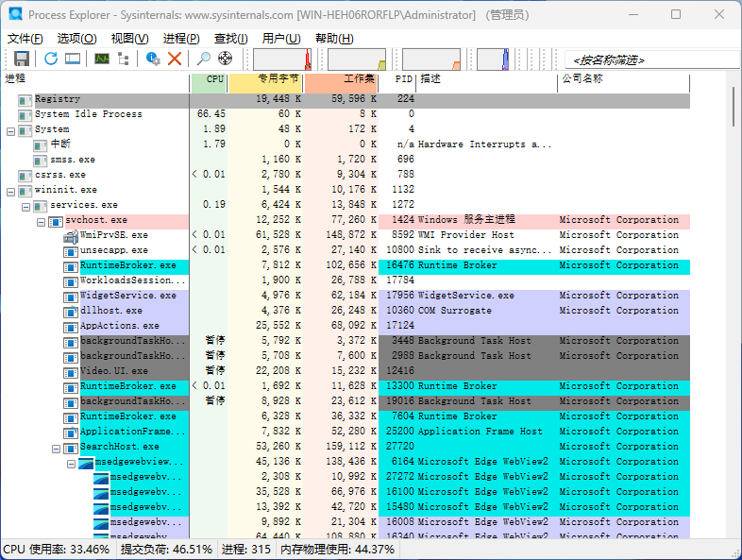
Task: Sort by the 描述 column header
Action: tap(487, 83)
